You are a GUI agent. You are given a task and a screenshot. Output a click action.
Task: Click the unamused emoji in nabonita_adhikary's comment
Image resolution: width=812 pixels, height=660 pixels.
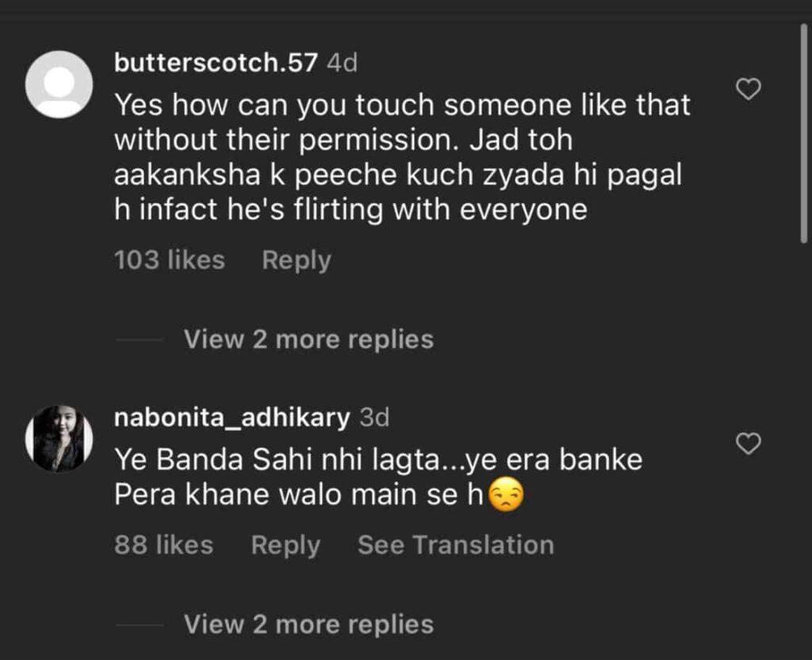[507, 497]
